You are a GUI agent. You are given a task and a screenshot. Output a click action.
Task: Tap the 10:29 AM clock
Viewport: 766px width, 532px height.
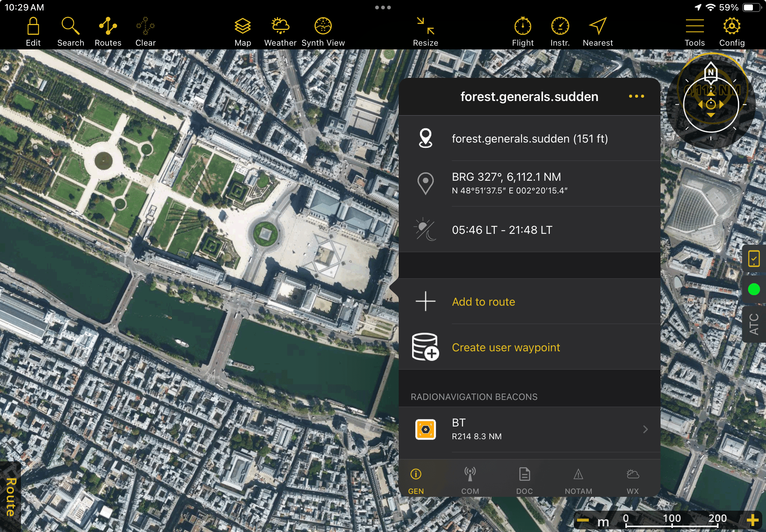pos(24,7)
